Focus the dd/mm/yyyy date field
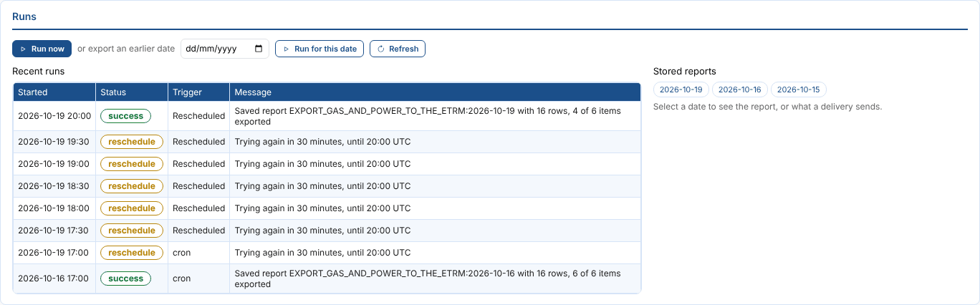The height and width of the screenshot is (305, 980). click(224, 49)
